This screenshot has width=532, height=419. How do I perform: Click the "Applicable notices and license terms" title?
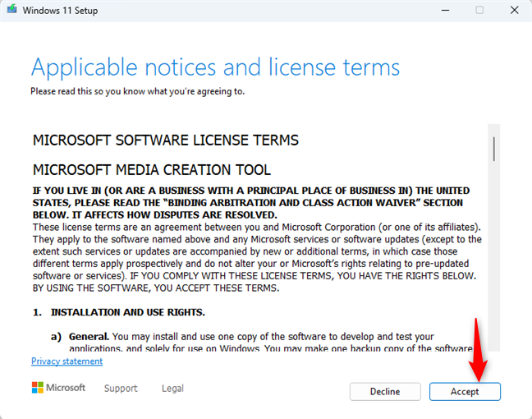click(215, 67)
